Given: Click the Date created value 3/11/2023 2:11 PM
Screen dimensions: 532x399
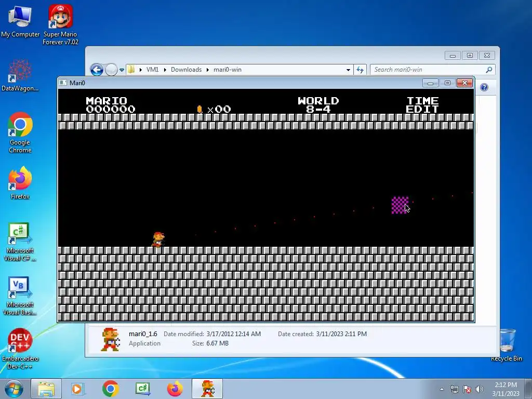Looking at the screenshot, I should (341, 334).
